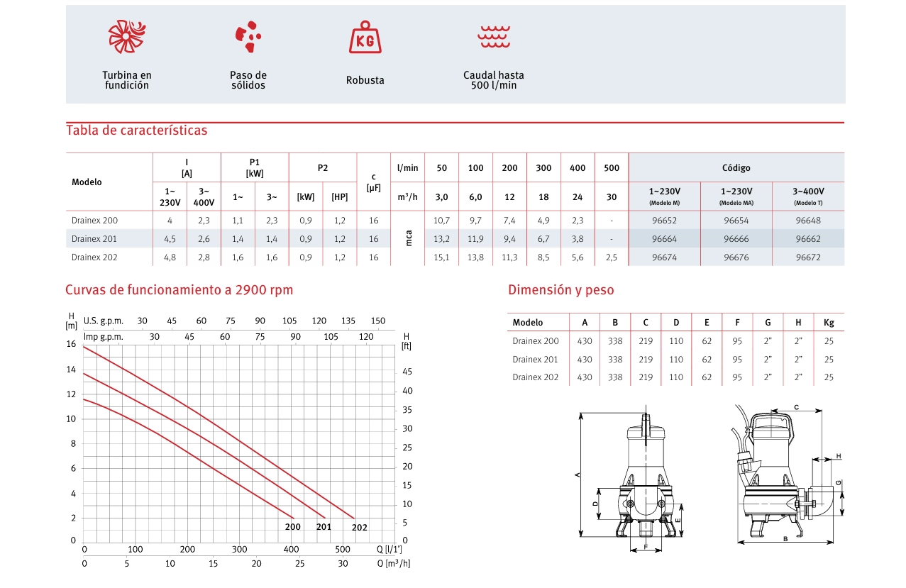Click the Drainex 202 row in dimensions table
Image resolution: width=906 pixels, height=588 pixels.
point(675,377)
